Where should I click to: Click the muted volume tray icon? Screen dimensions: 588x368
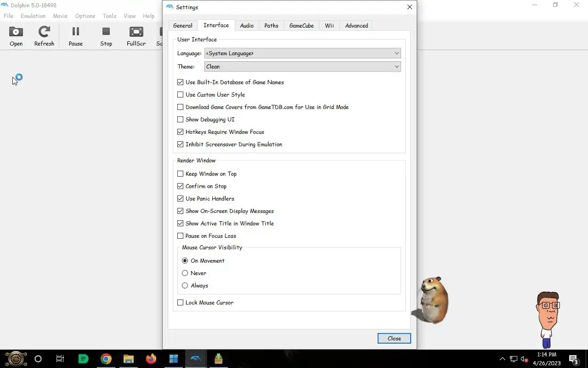(524, 359)
